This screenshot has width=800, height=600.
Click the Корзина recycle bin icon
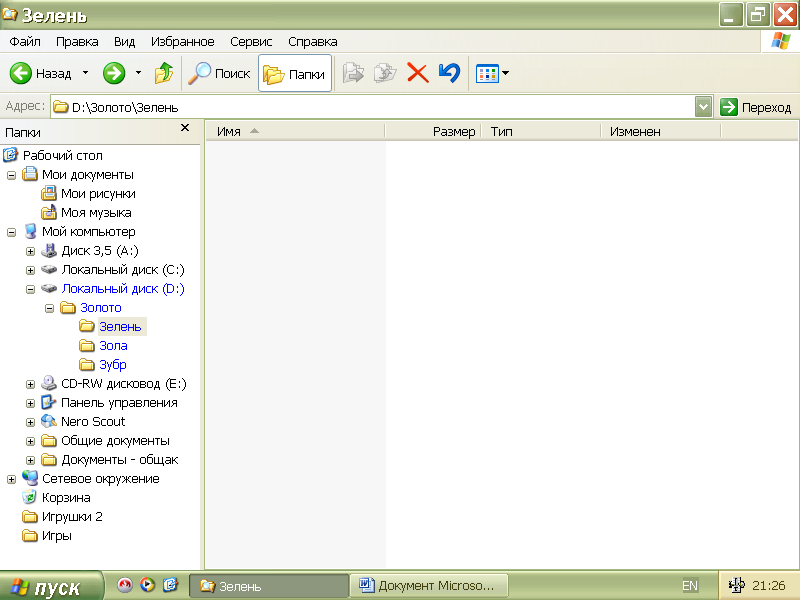pyautogui.click(x=30, y=497)
